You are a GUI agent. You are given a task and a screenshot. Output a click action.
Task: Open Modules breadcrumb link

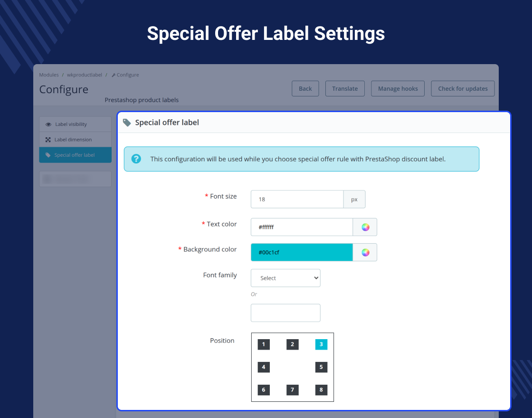pyautogui.click(x=49, y=75)
